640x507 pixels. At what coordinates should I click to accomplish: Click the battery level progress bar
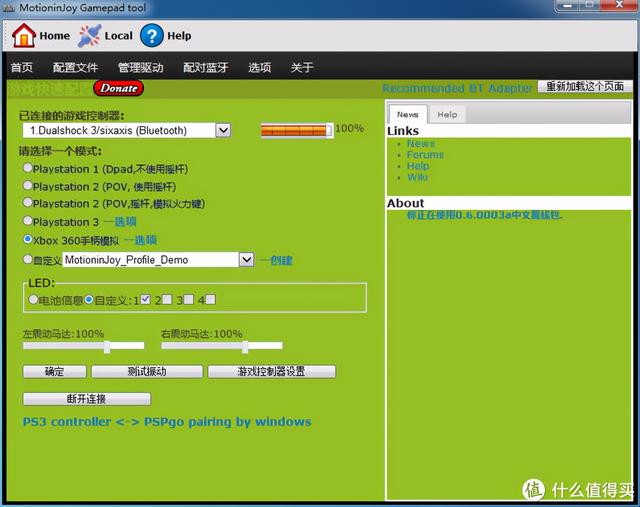[297, 131]
